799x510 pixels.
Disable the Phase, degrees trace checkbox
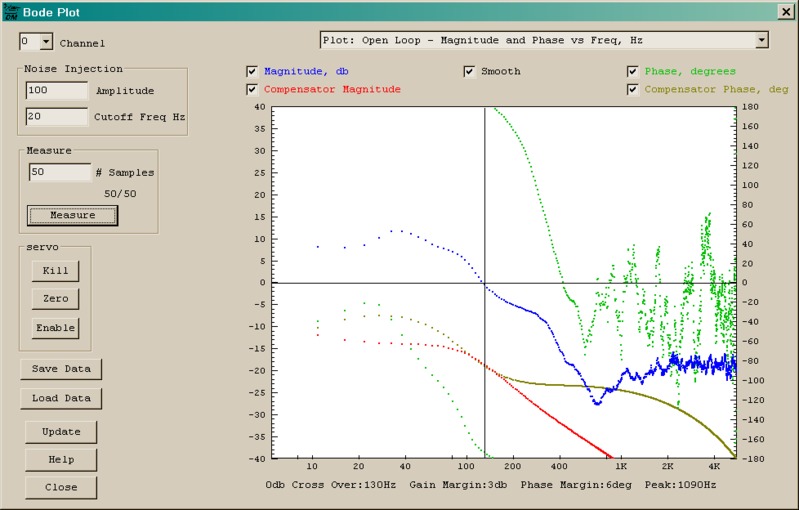[632, 72]
